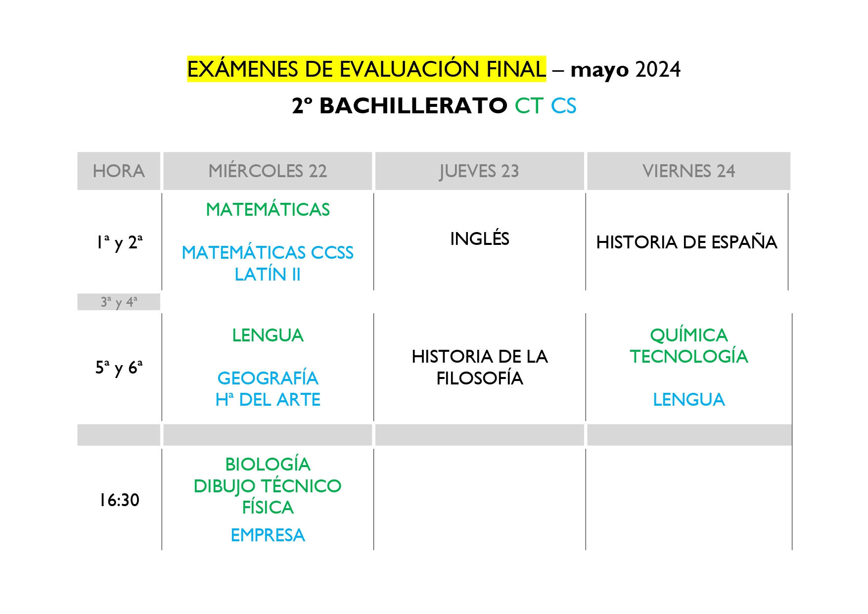Click the green "CT" label in the heading

tap(529, 106)
